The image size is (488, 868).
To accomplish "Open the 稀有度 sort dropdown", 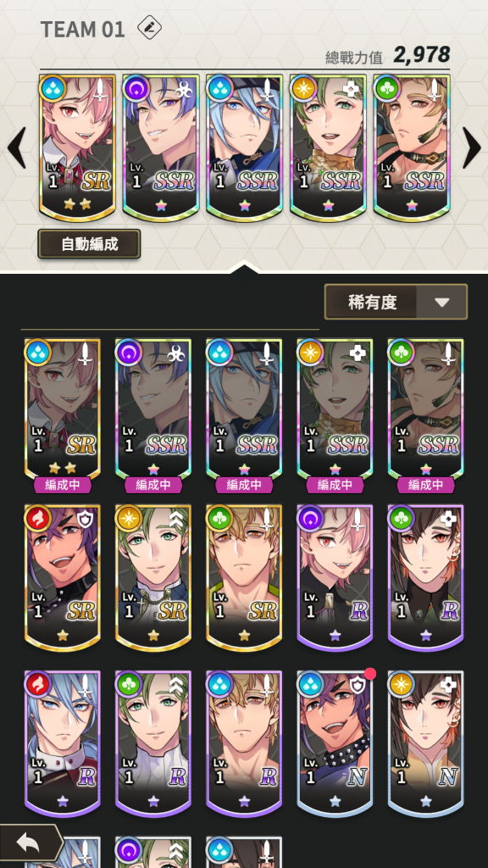I will point(396,302).
